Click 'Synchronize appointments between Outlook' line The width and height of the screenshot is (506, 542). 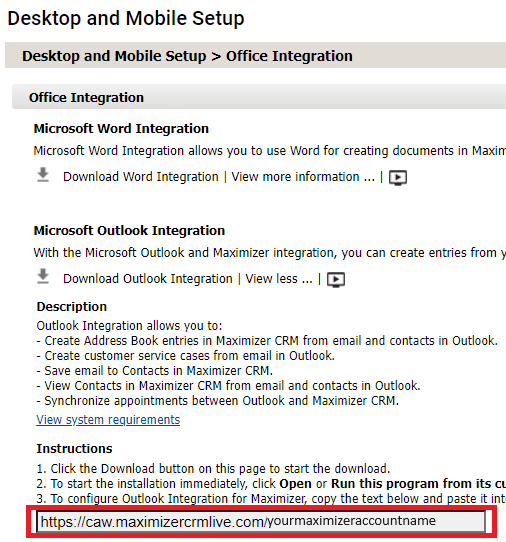218,401
